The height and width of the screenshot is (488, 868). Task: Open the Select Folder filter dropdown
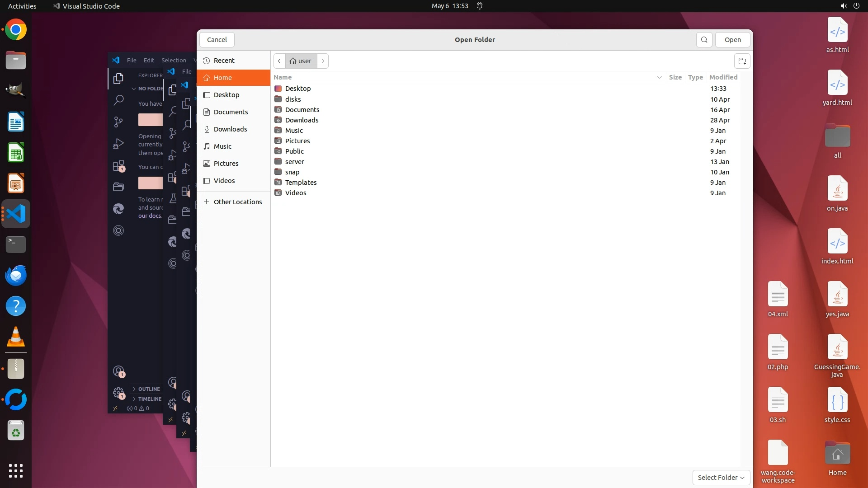click(x=721, y=478)
